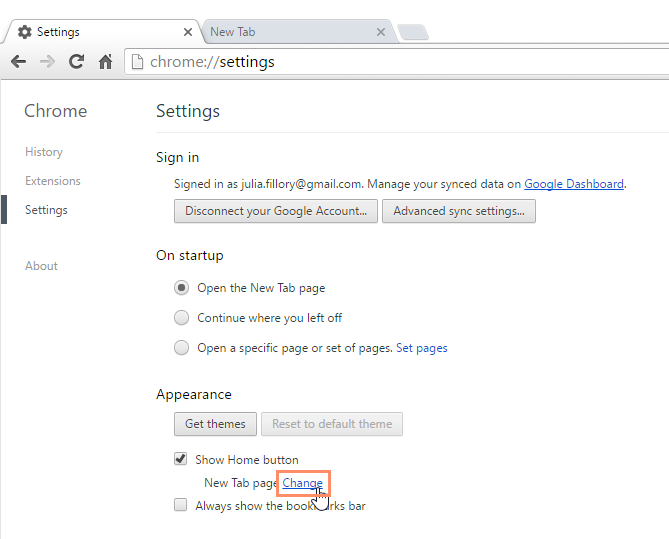Close the New Tab tab

pos(380,32)
